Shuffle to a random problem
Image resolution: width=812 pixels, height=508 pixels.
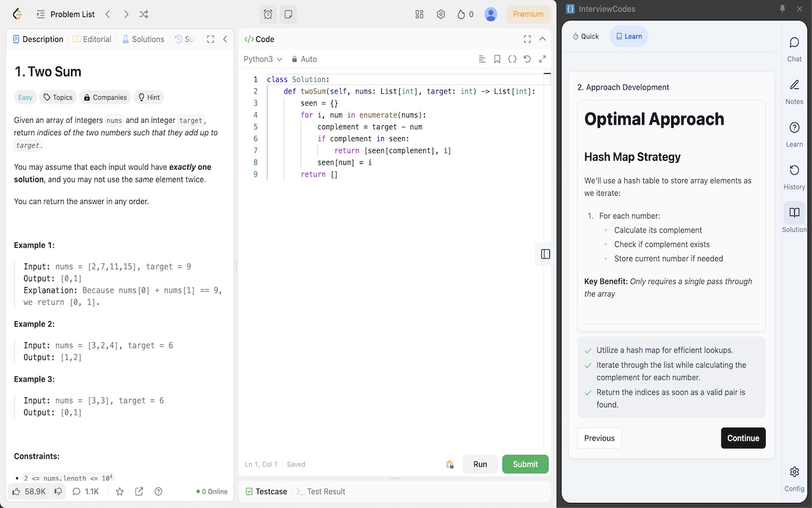[x=143, y=14]
